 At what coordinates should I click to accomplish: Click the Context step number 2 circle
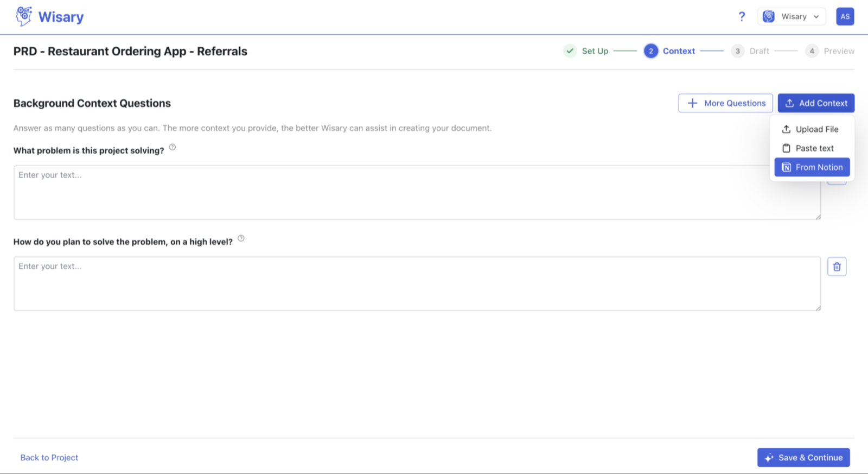click(651, 51)
